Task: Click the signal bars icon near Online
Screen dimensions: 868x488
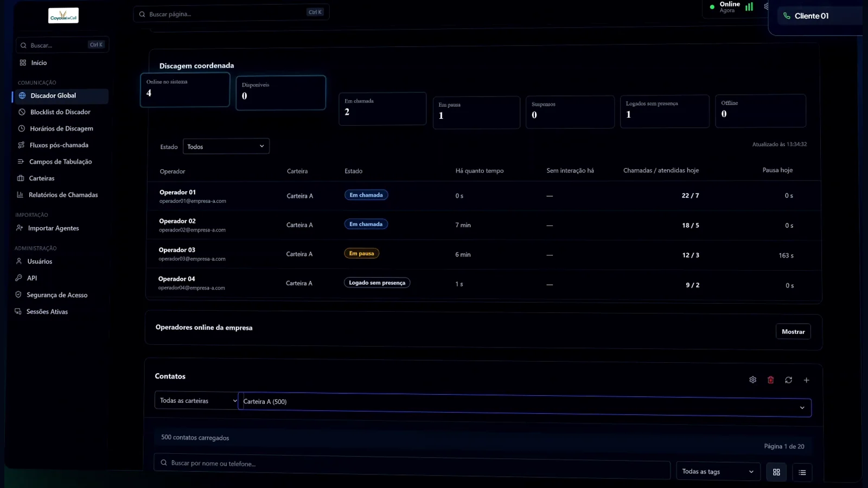Action: click(749, 7)
